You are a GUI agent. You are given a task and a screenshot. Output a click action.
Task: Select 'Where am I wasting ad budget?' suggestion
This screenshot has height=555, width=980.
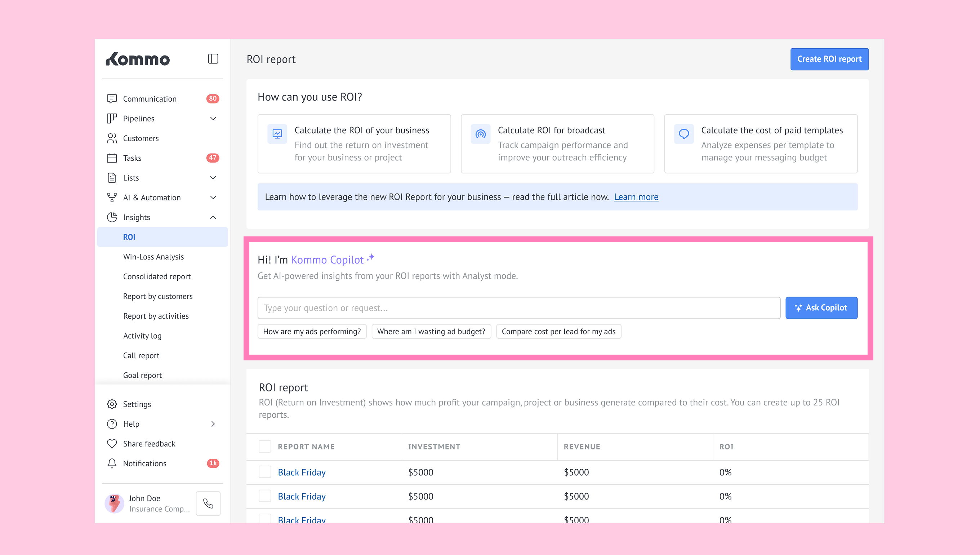(431, 331)
